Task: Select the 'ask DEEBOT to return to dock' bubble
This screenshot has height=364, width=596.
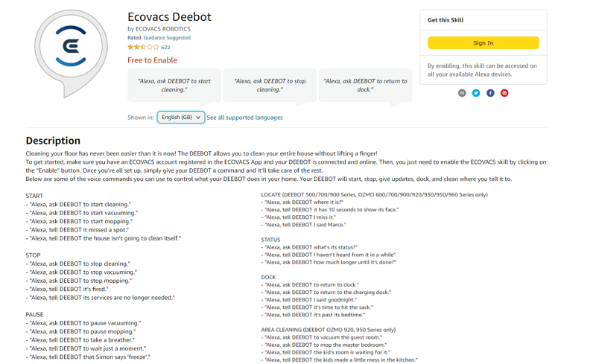Action: point(365,85)
